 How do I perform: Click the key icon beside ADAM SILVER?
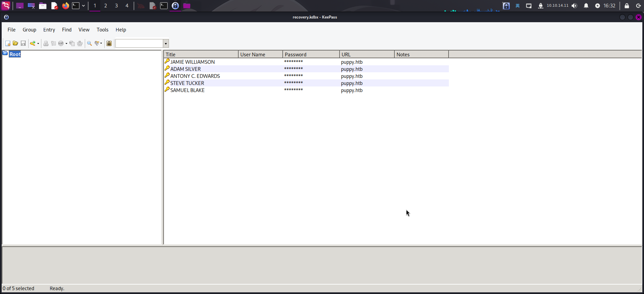[167, 68]
